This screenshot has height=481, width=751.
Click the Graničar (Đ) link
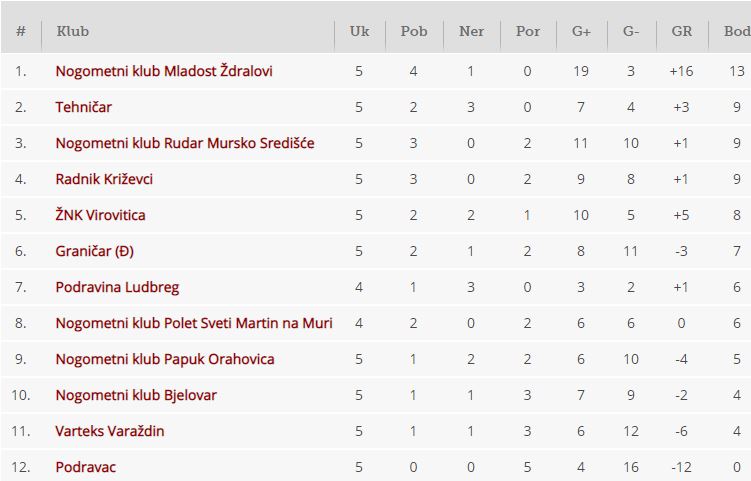point(94,251)
